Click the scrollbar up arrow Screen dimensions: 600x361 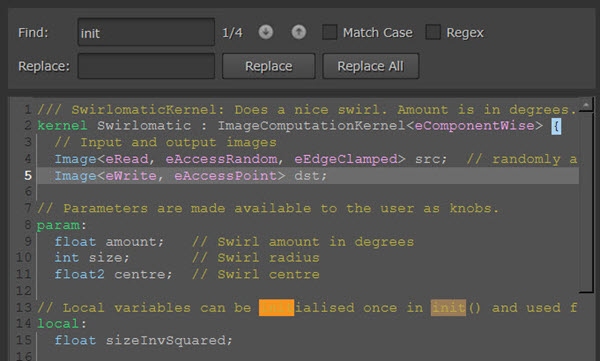tap(586, 104)
